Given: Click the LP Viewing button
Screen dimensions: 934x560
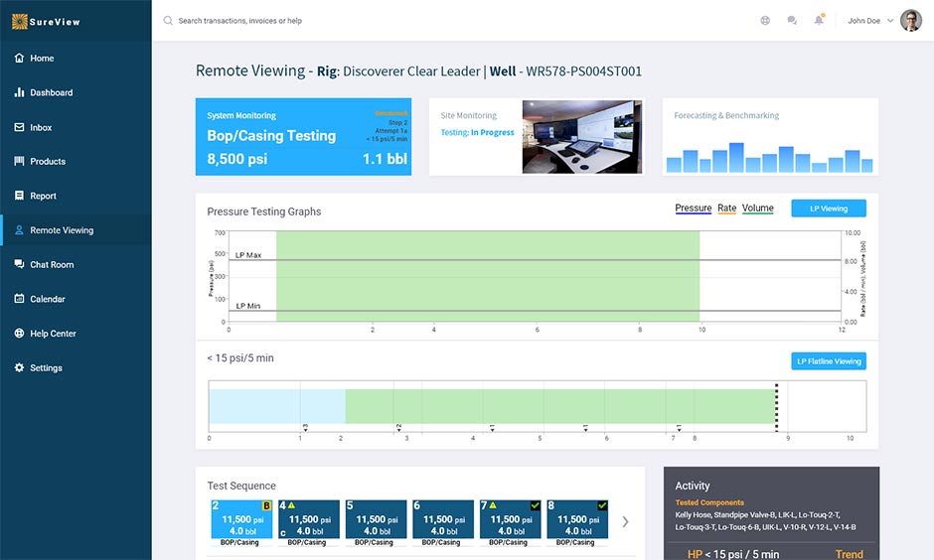Looking at the screenshot, I should (x=828, y=209).
